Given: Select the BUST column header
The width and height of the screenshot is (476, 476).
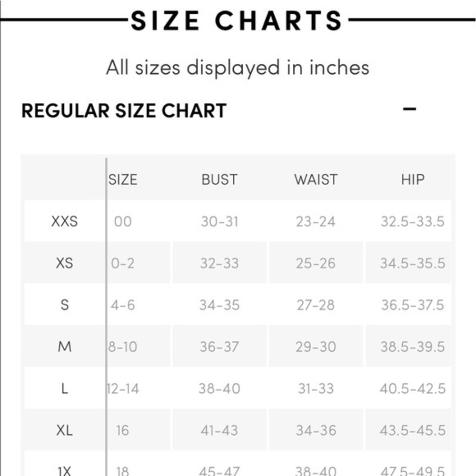Looking at the screenshot, I should (x=219, y=179).
